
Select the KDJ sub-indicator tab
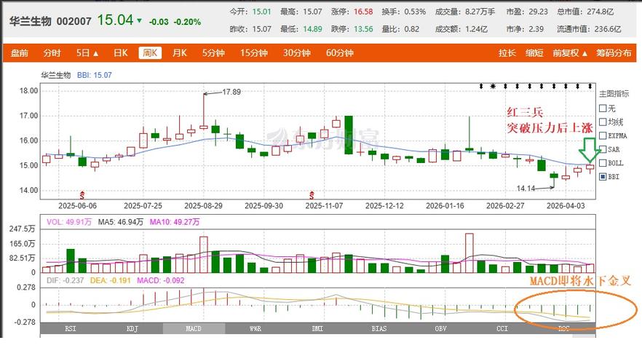(x=132, y=328)
